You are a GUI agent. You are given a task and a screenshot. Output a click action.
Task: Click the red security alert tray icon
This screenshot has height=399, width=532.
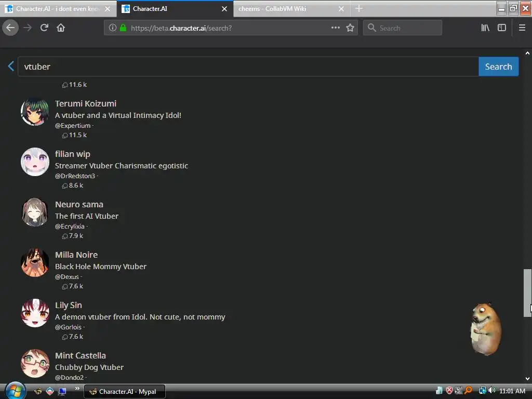(449, 391)
